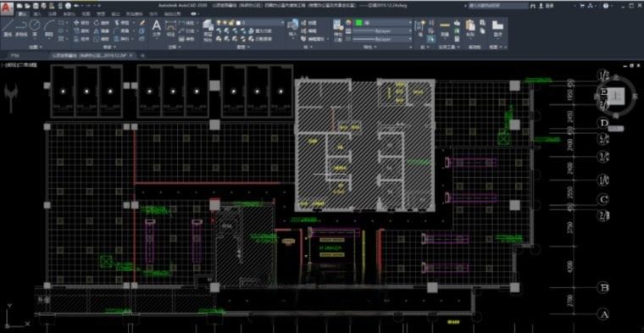The image size is (644, 333).
Task: Toggle layer on/off lightbulb icon
Action: click(219, 22)
